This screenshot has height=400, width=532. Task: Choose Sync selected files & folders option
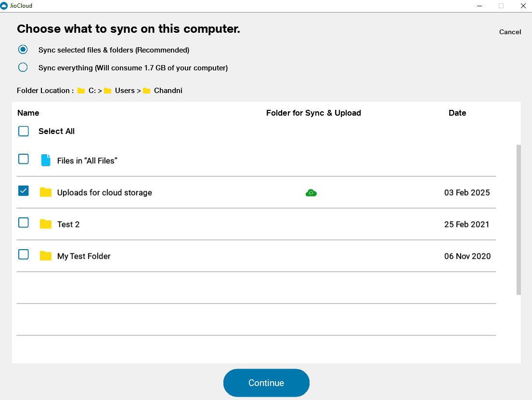pos(23,50)
